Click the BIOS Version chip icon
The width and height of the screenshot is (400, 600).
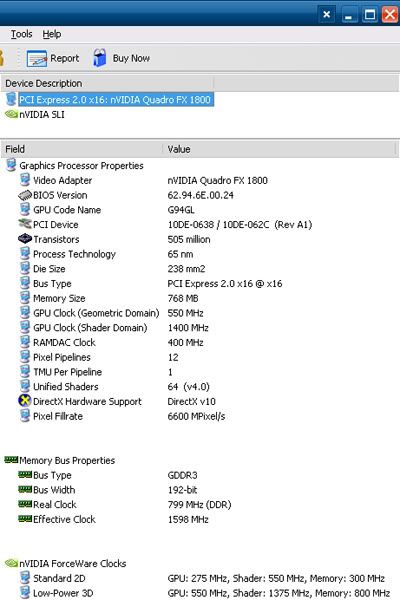pyautogui.click(x=25, y=195)
